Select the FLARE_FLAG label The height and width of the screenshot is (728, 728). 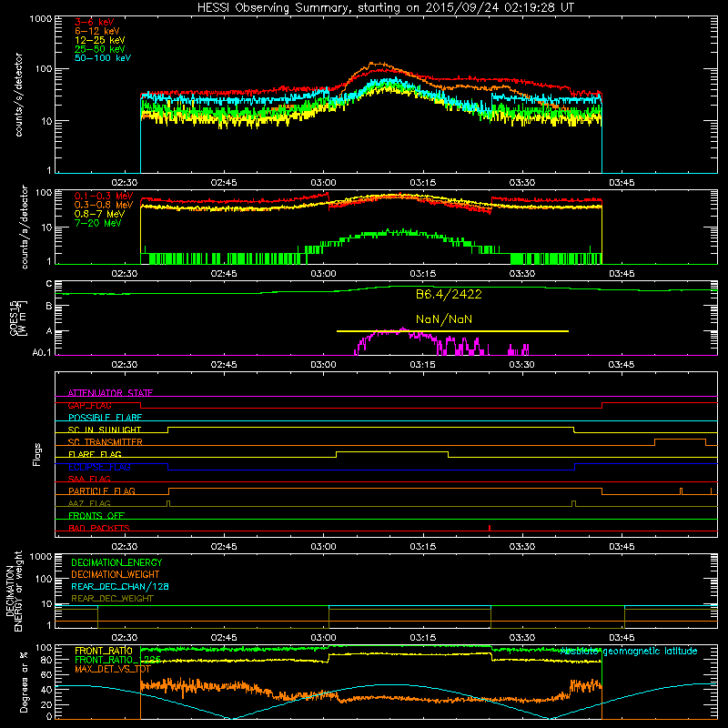pyautogui.click(x=95, y=454)
